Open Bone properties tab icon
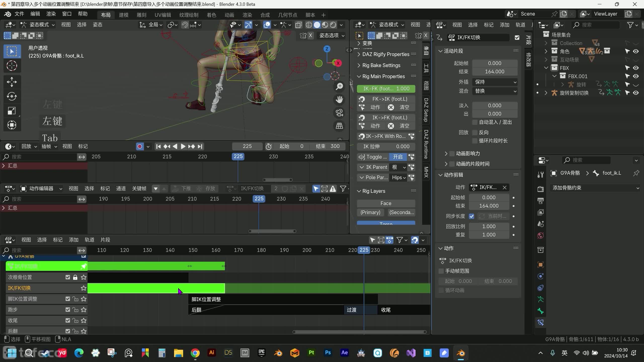 [x=541, y=311]
